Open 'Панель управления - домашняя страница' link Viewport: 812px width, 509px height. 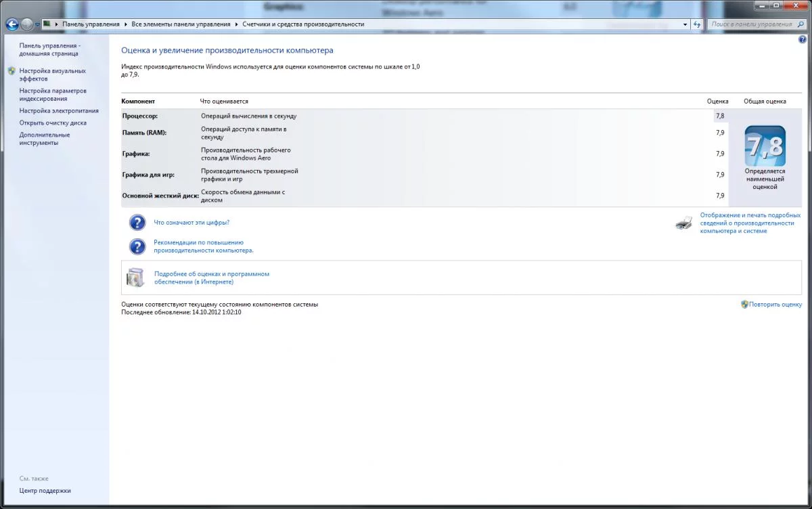point(49,49)
